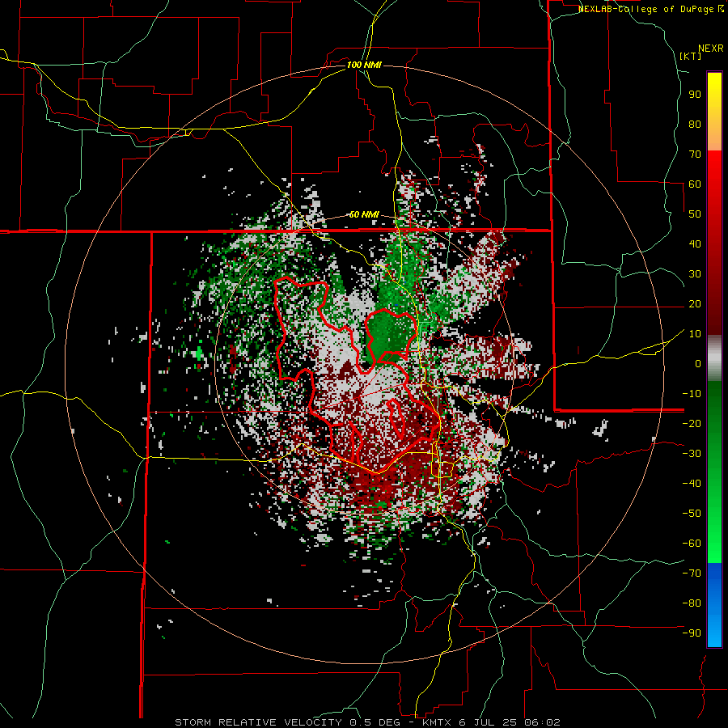The height and width of the screenshot is (728, 728).
Task: Click the -90 value on velocity scale
Action: click(692, 633)
